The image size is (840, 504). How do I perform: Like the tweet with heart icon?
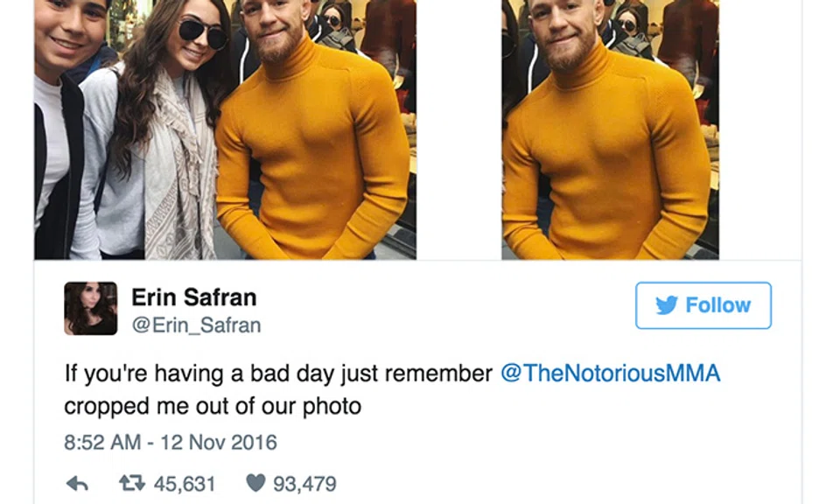point(255,483)
